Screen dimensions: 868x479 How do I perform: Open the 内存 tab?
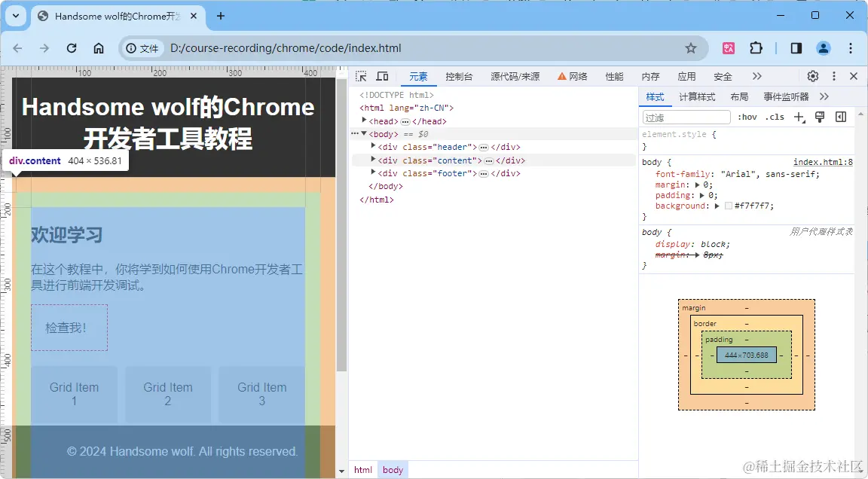(x=650, y=76)
